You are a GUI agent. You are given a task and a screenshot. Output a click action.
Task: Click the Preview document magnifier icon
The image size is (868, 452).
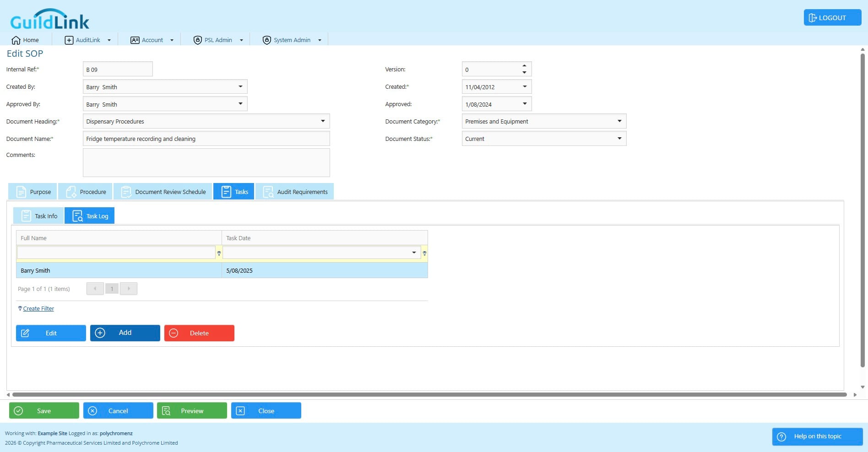pyautogui.click(x=166, y=411)
